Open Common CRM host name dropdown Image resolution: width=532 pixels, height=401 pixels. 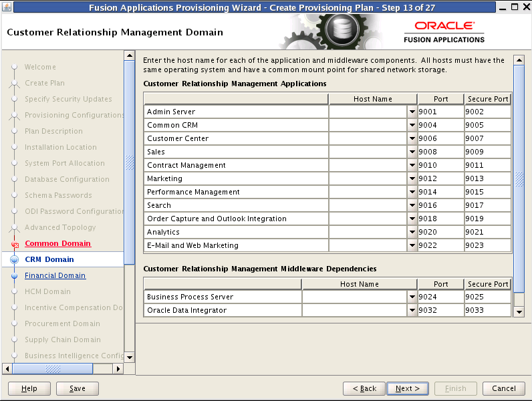coord(412,125)
